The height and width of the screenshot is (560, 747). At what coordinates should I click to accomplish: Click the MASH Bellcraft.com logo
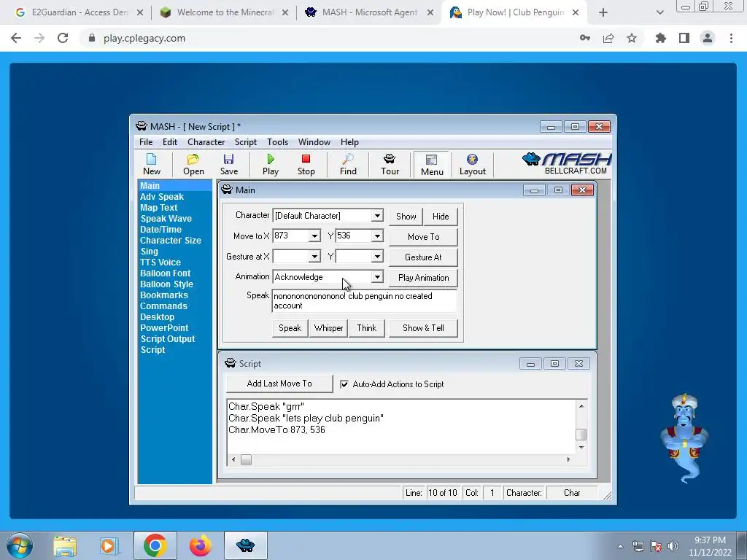[x=566, y=164]
